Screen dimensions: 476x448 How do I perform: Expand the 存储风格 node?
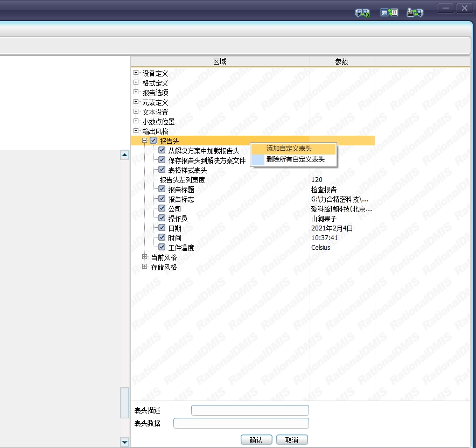[145, 267]
